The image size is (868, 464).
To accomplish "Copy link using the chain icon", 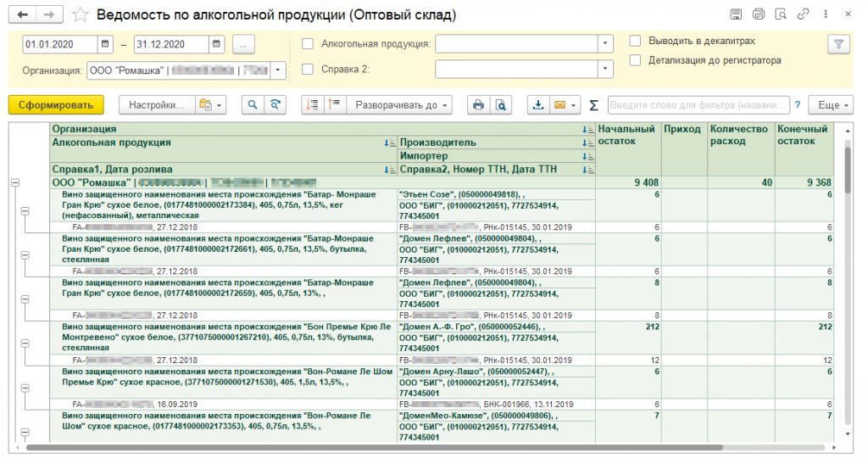I will pyautogui.click(x=802, y=14).
